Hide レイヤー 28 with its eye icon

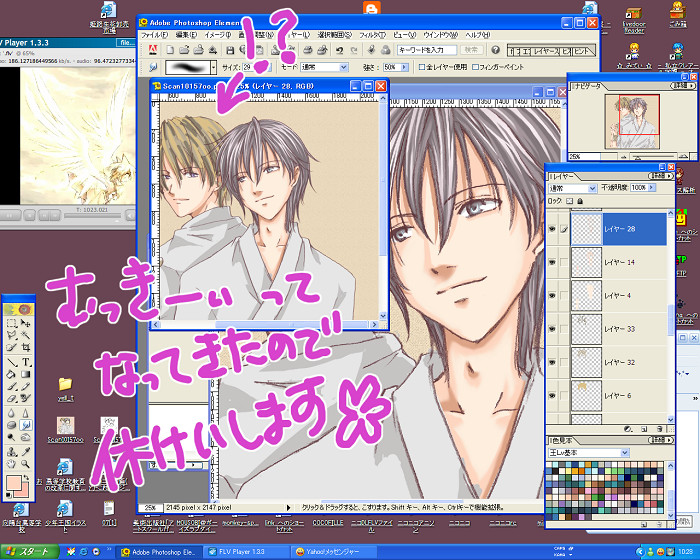(552, 229)
